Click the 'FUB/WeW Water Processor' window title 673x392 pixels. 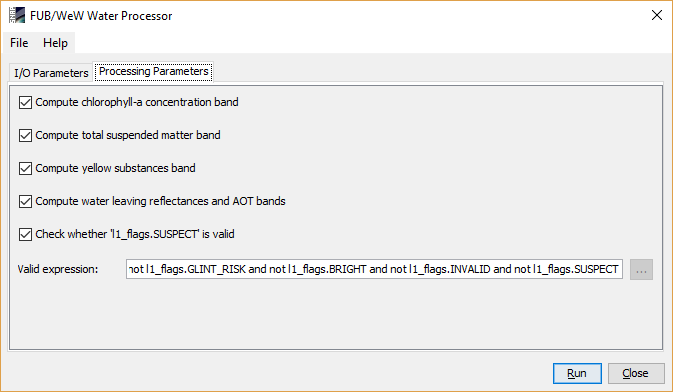pyautogui.click(x=101, y=16)
